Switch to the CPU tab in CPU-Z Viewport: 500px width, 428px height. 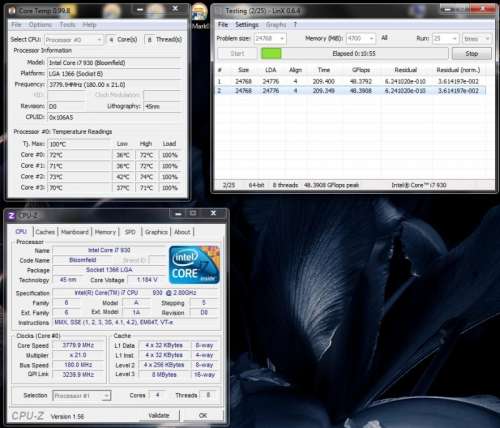[x=21, y=232]
